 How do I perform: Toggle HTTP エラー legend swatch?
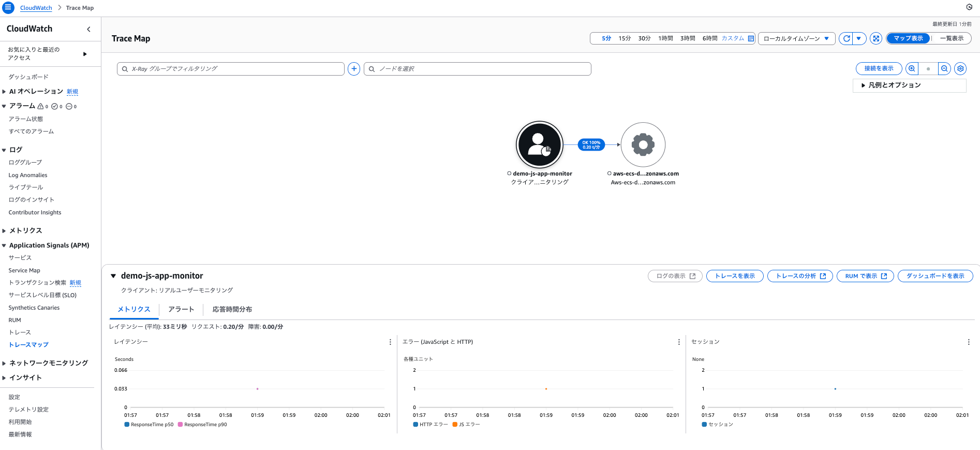[x=415, y=425]
